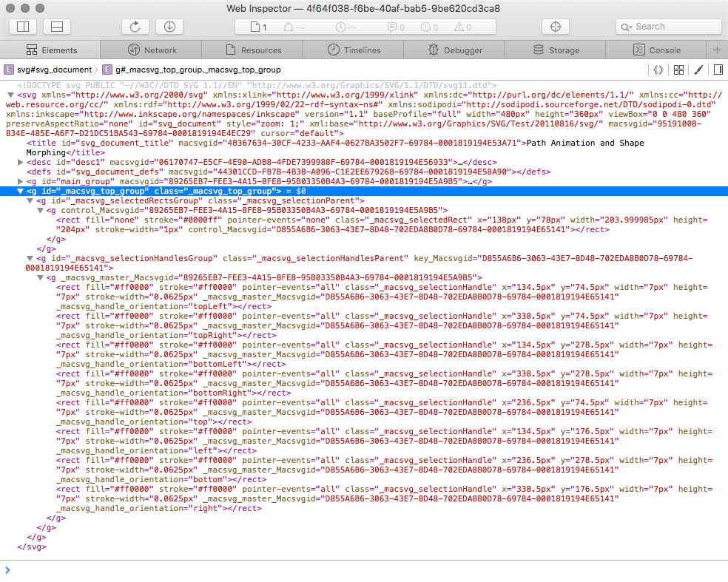Expand the desc1 element's disclosure triangle

pyautogui.click(x=19, y=161)
